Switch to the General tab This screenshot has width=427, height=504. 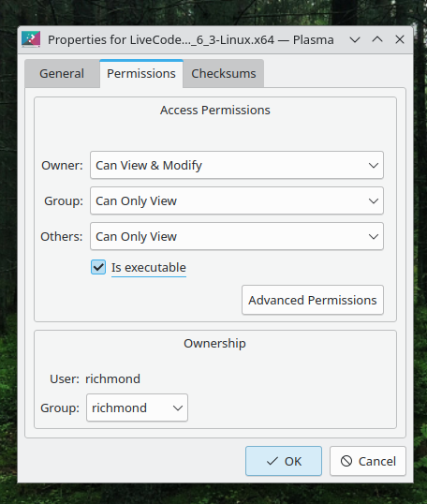pyautogui.click(x=62, y=74)
